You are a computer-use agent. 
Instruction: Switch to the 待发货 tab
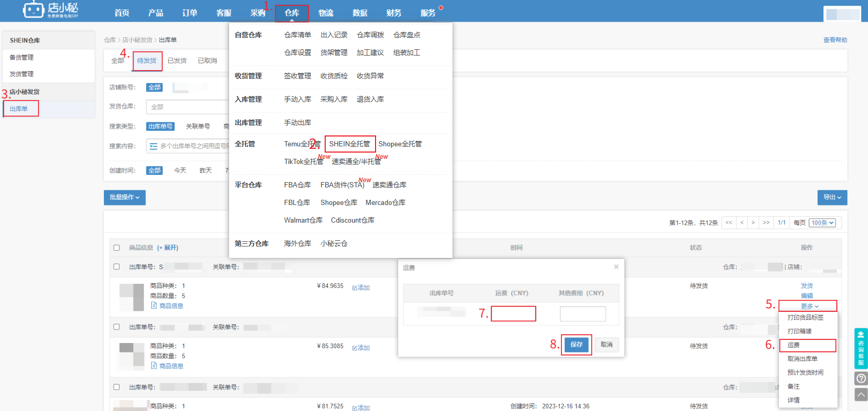[x=147, y=61]
